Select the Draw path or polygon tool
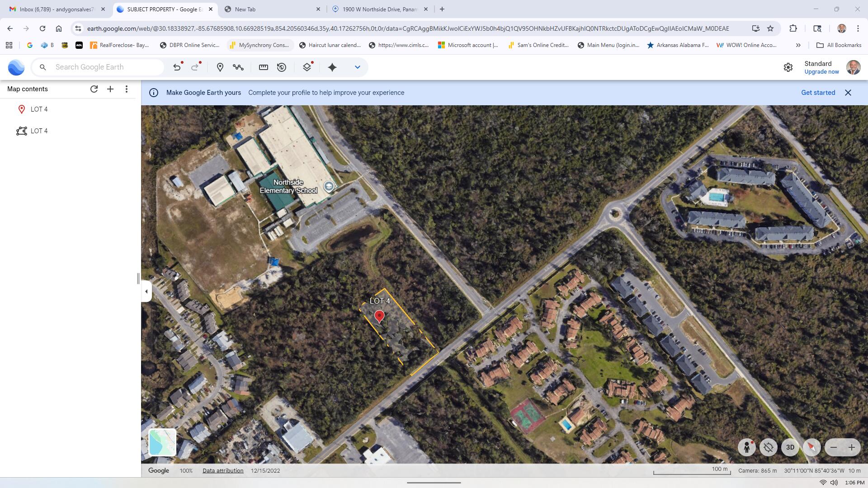The image size is (868, 488). [x=238, y=67]
